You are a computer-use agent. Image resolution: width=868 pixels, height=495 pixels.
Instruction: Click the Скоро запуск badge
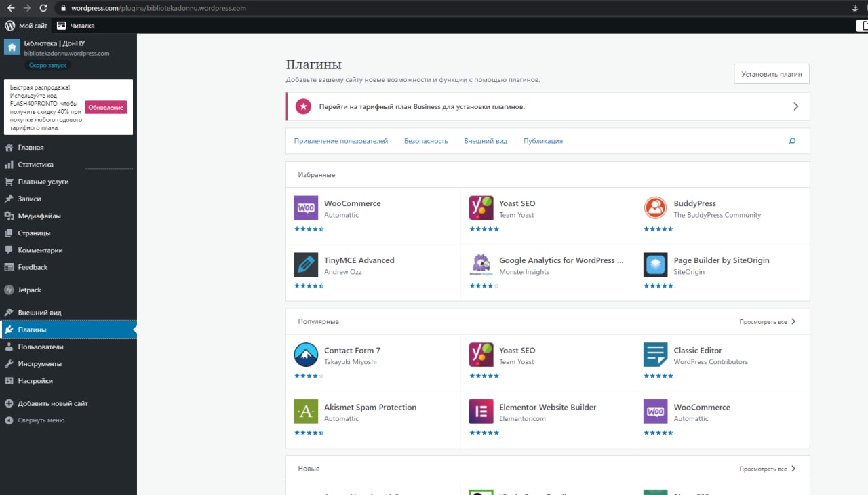[x=47, y=65]
